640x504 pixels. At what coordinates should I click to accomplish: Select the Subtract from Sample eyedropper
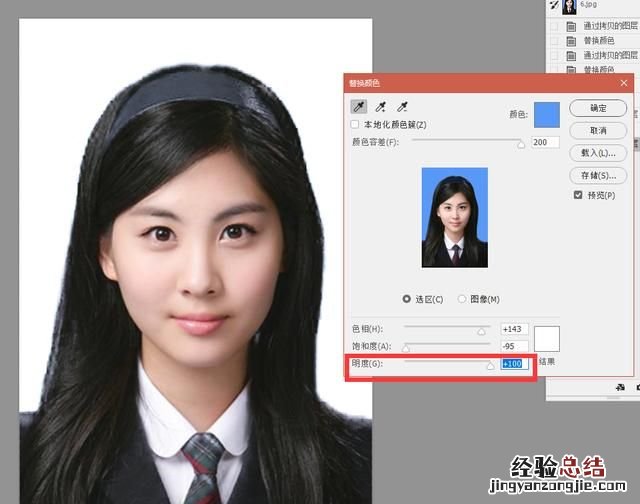402,107
